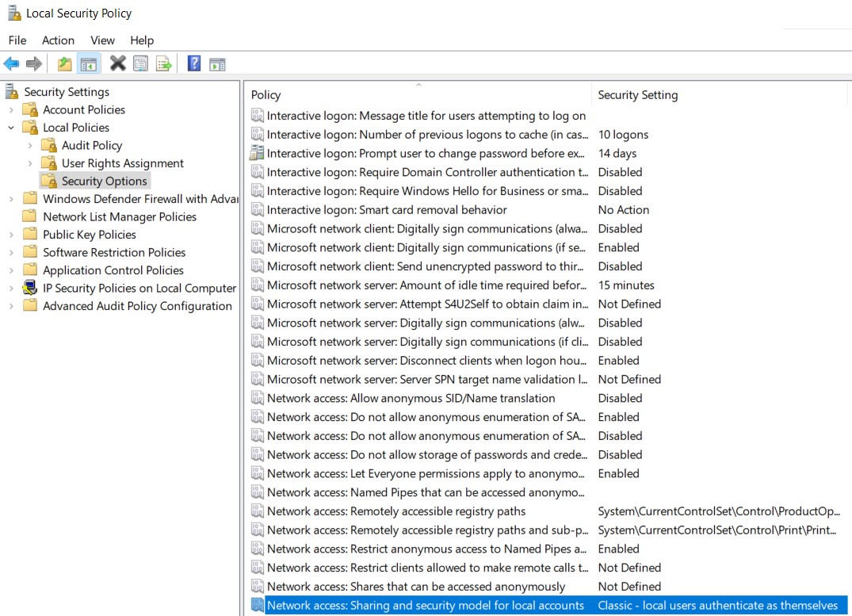Toggle the Show/Hide Action Pane icon
The image size is (852, 616).
click(218, 64)
